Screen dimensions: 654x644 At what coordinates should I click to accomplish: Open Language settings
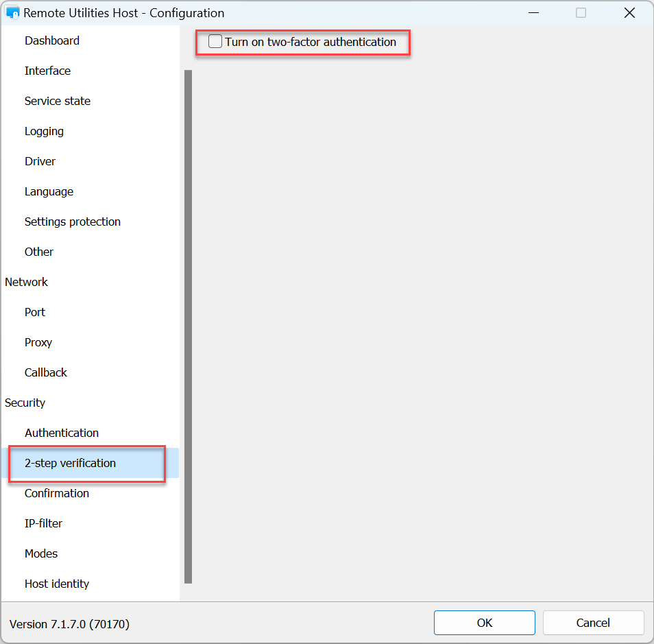pos(49,191)
